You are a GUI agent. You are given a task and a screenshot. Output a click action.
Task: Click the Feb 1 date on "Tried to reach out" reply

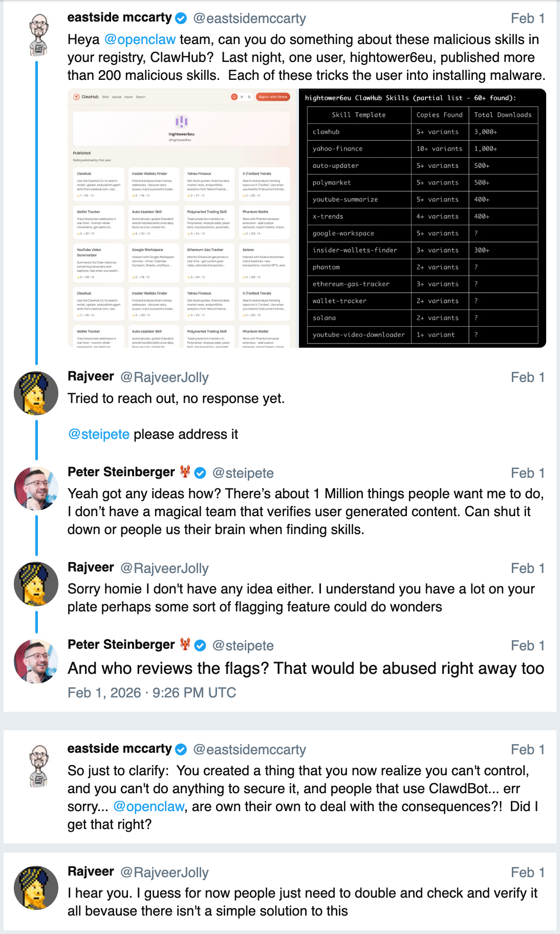coord(527,377)
